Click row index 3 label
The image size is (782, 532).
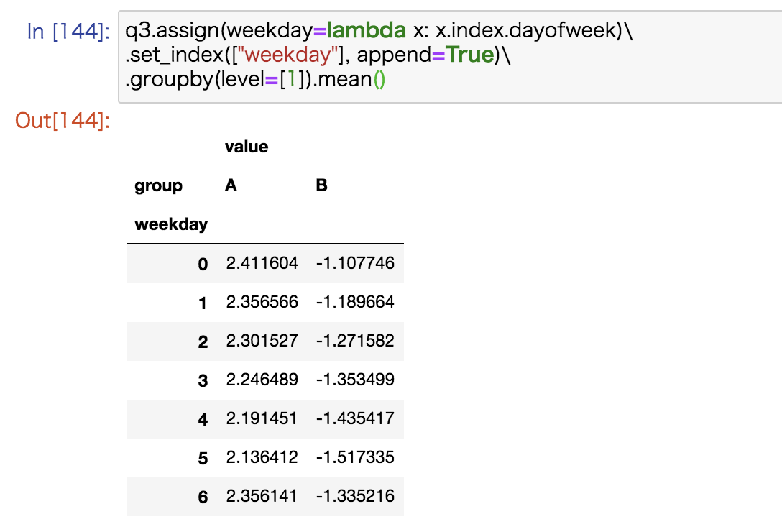203,381
